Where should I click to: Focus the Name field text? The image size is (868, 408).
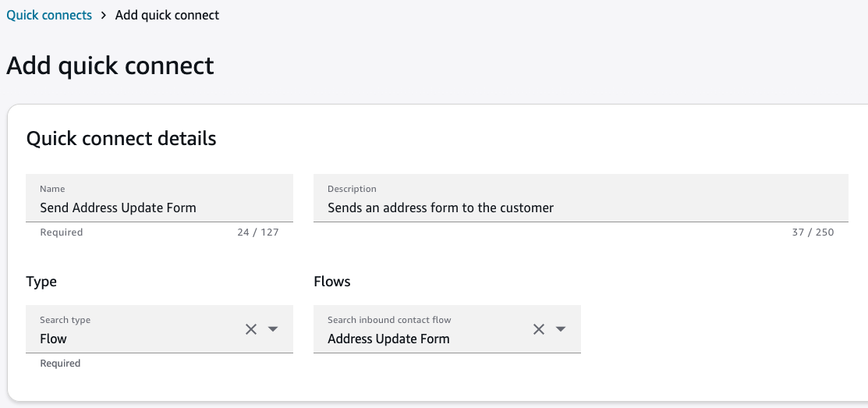[119, 208]
